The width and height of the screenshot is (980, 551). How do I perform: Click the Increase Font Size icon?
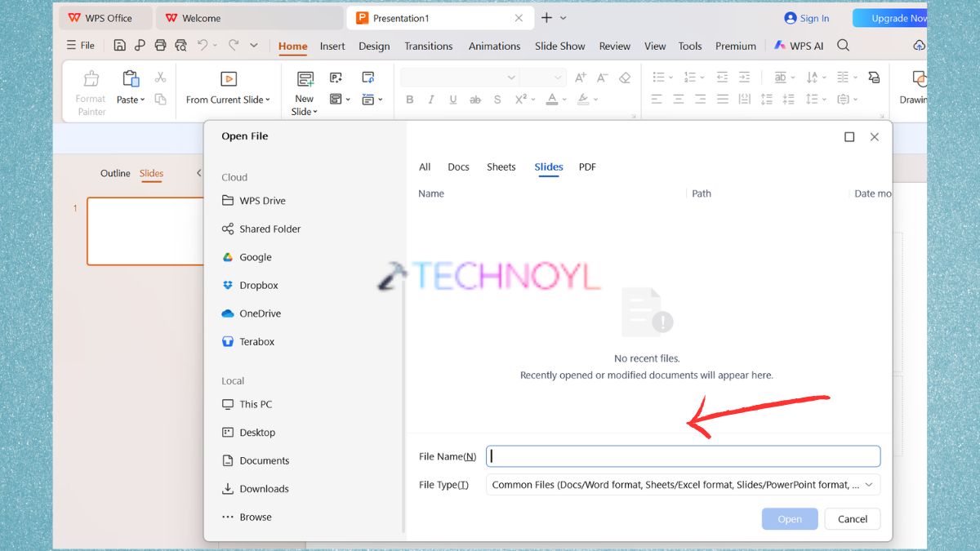click(x=581, y=78)
